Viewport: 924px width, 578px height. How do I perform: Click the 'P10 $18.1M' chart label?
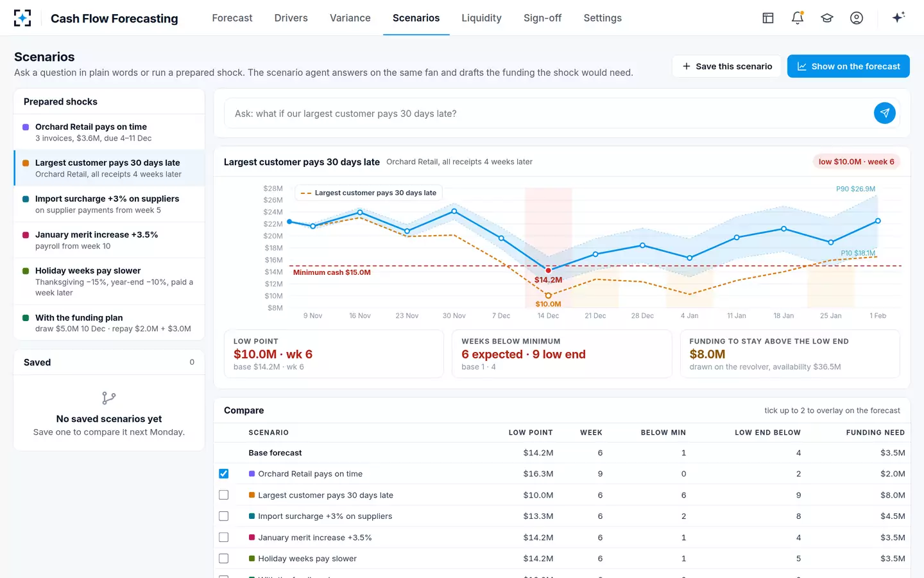(x=858, y=253)
